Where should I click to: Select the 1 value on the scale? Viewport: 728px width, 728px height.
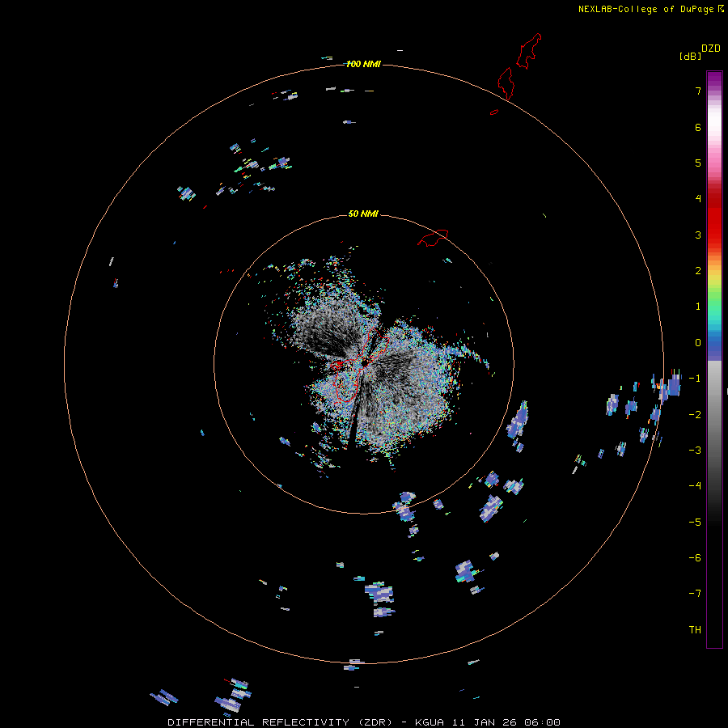click(x=698, y=307)
